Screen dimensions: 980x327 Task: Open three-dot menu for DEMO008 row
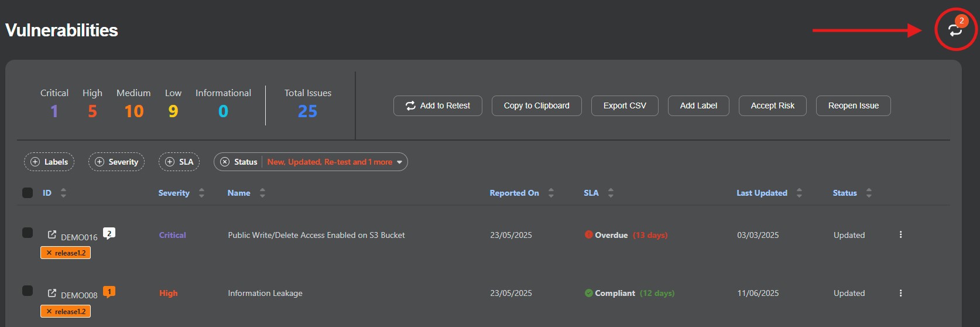(x=900, y=293)
